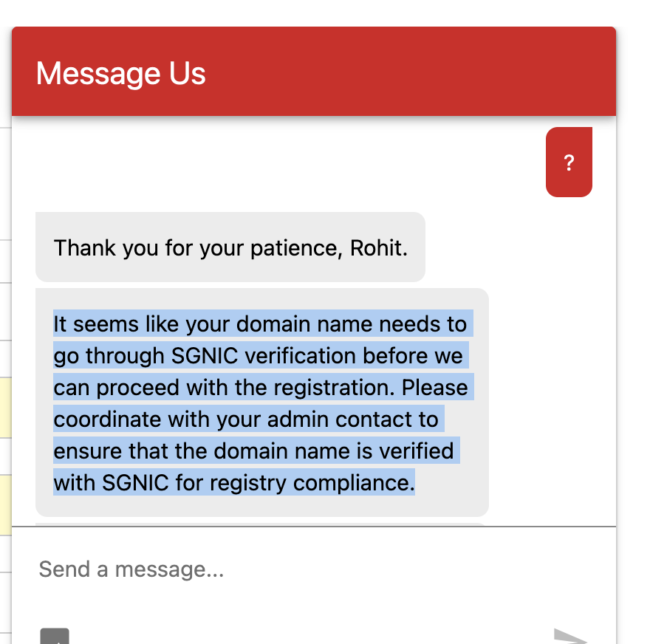Focus the 'Send a message...' input field

pyautogui.click(x=313, y=569)
